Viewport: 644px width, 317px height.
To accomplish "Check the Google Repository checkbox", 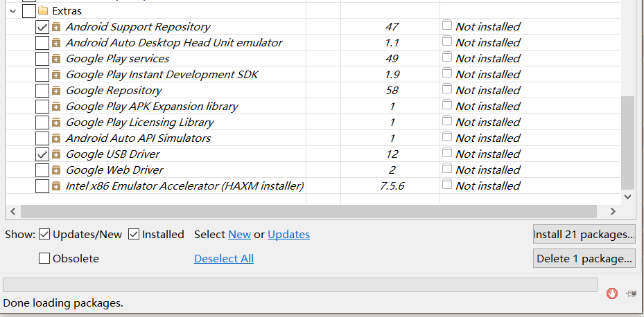I will tap(42, 91).
